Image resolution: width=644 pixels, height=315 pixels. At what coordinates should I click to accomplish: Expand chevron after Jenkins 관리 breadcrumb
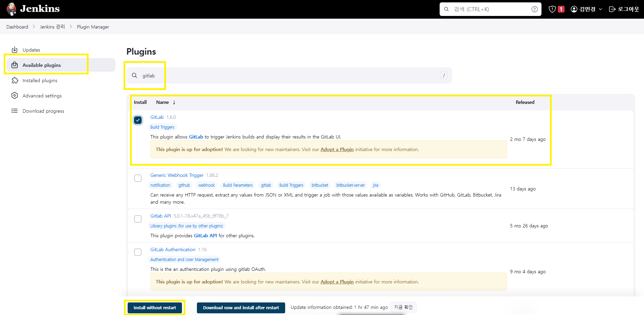[71, 27]
